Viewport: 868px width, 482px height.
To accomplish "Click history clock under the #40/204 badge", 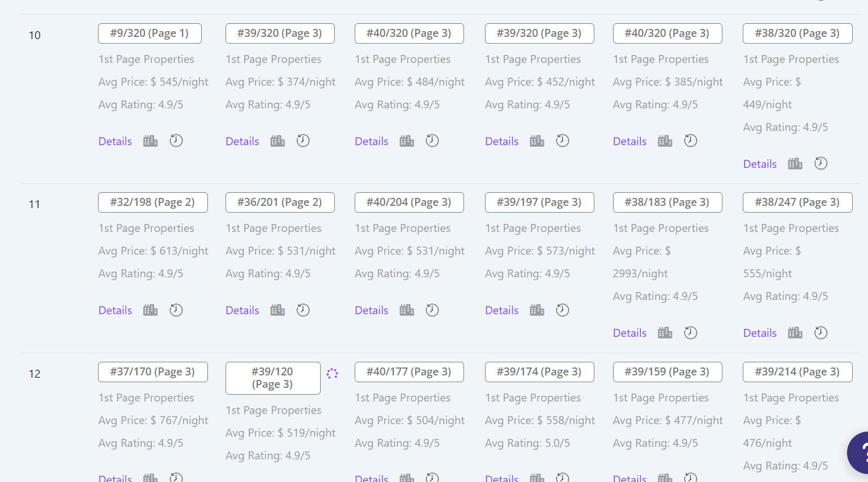I will click(432, 310).
